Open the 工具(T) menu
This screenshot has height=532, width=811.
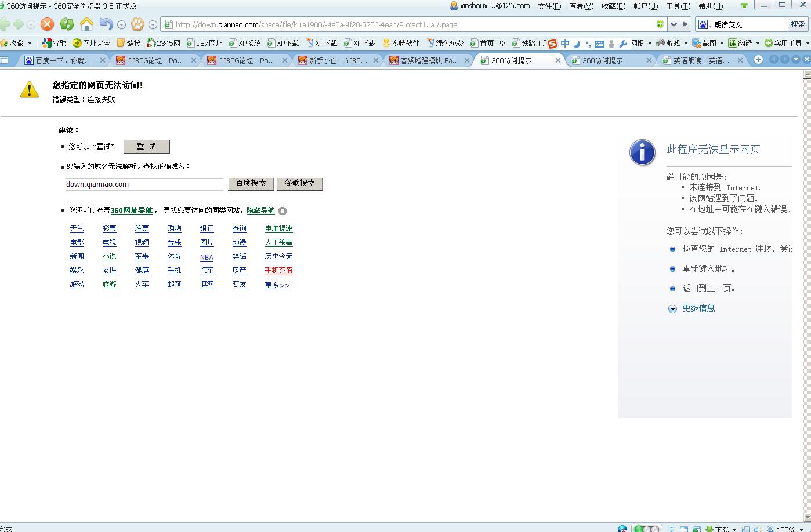click(x=678, y=6)
